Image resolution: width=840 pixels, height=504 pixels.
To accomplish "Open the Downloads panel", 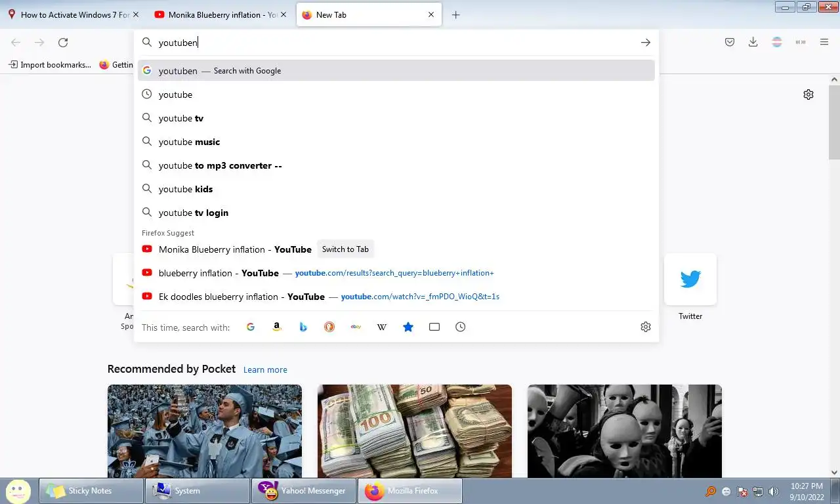I will pyautogui.click(x=753, y=42).
